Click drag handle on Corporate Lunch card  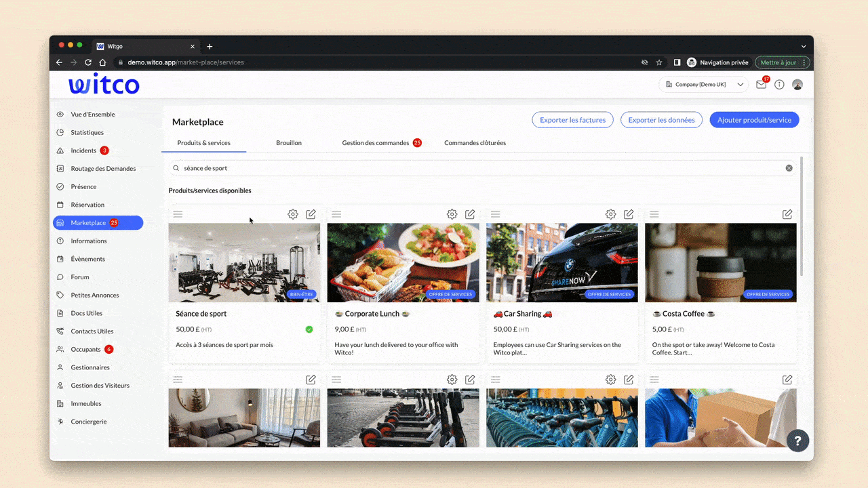336,214
